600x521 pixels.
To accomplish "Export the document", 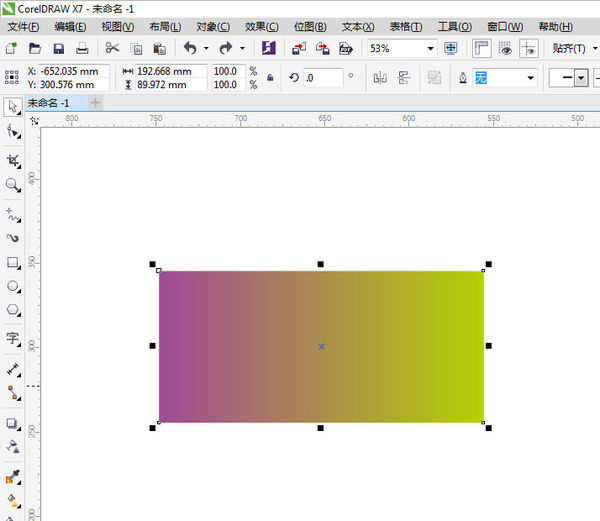I will pos(323,49).
